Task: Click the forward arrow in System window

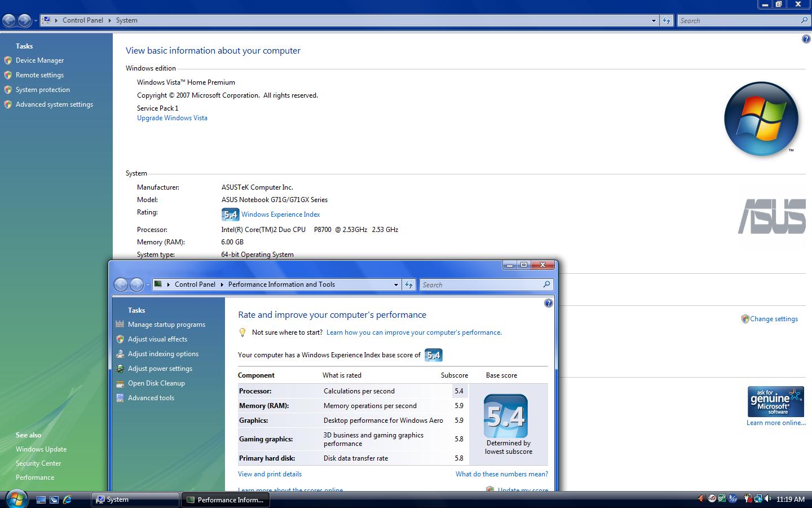Action: coord(24,21)
